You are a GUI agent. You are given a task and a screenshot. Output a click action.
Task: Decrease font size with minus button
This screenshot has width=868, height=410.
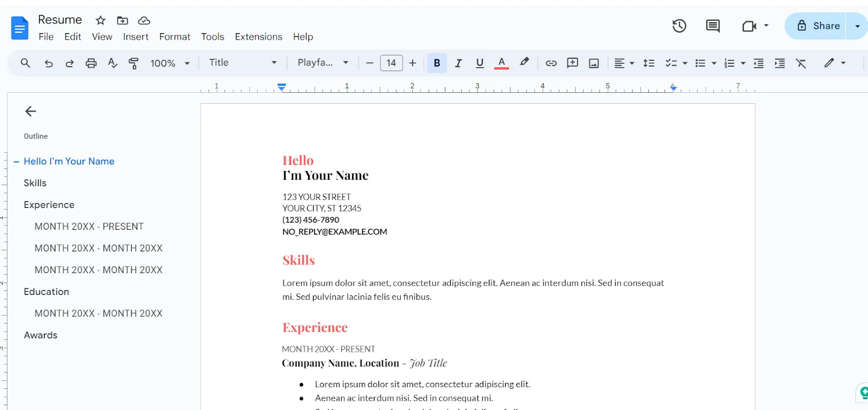point(369,63)
